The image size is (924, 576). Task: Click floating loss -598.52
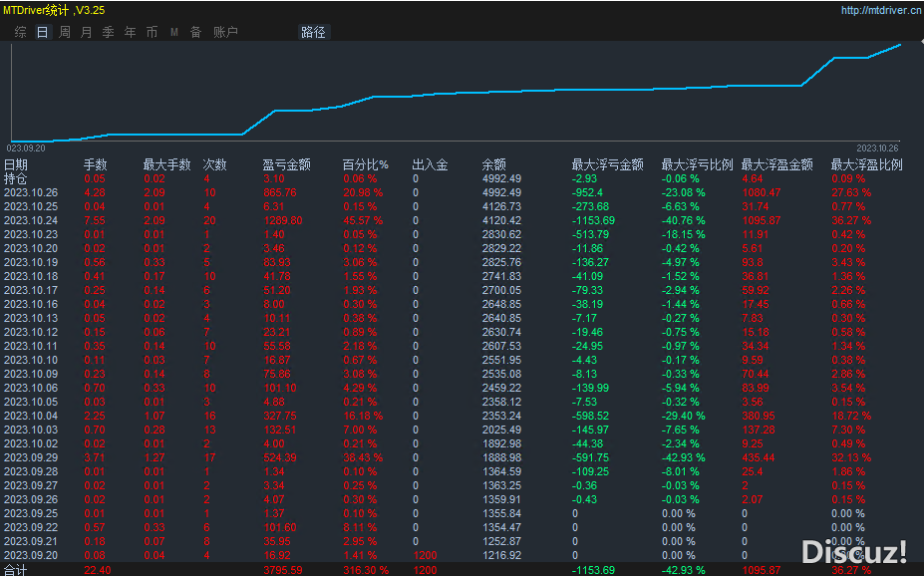590,416
